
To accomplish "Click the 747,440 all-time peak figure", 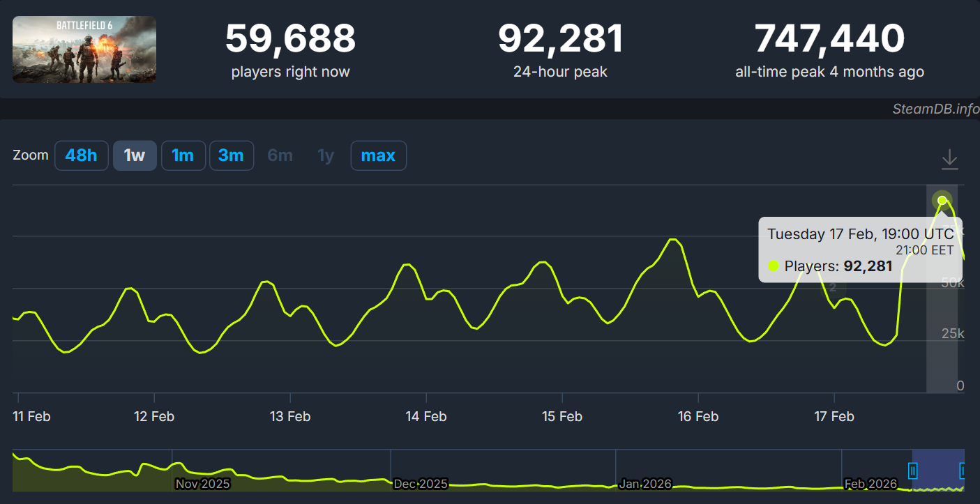I will (x=829, y=39).
